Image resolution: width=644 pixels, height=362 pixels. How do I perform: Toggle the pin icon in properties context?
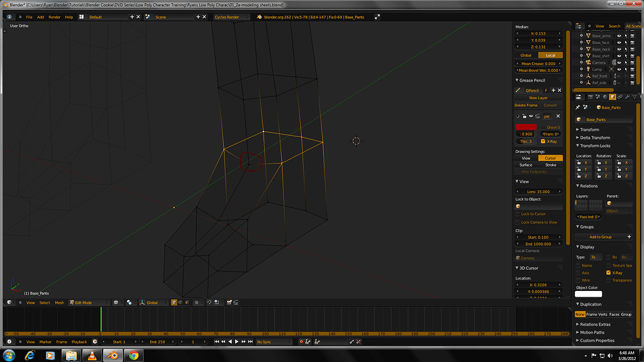coord(578,107)
